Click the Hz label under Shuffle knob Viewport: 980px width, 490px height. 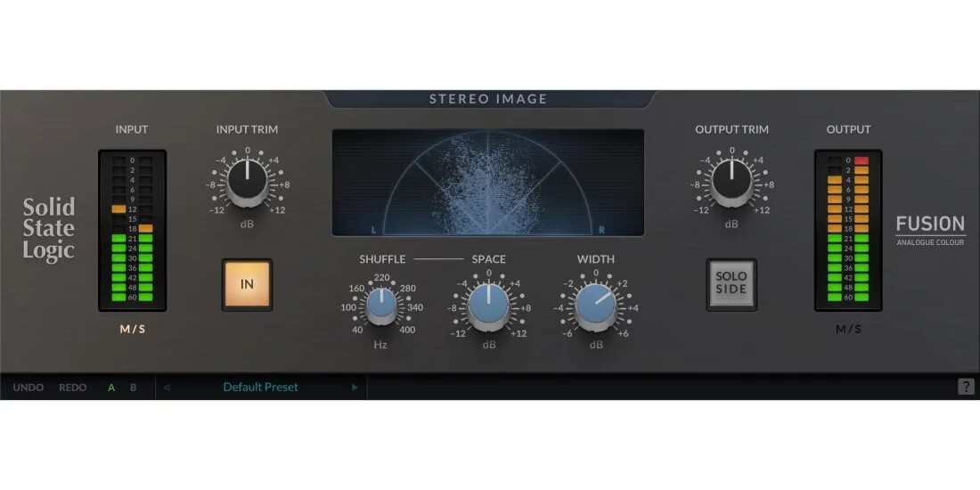(380, 345)
